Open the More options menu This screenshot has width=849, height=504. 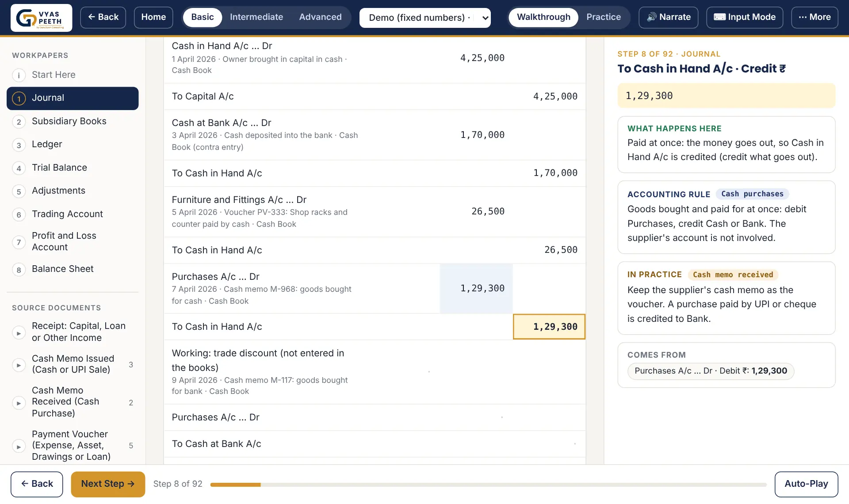[815, 17]
